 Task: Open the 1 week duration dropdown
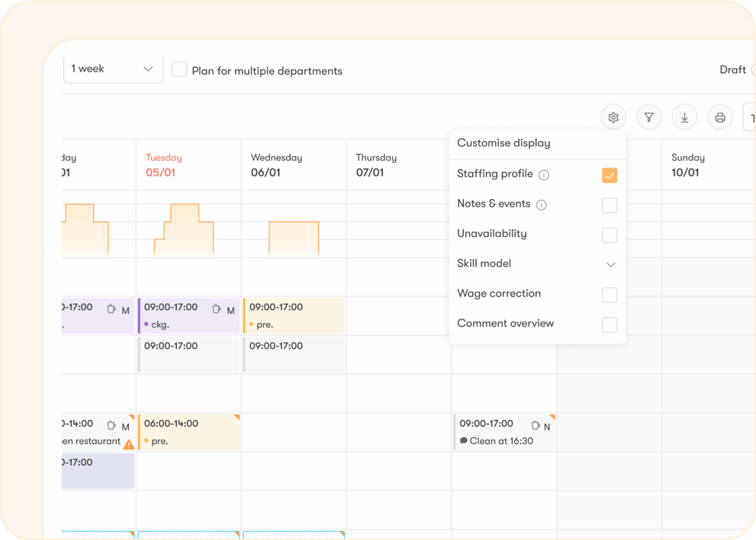(113, 68)
